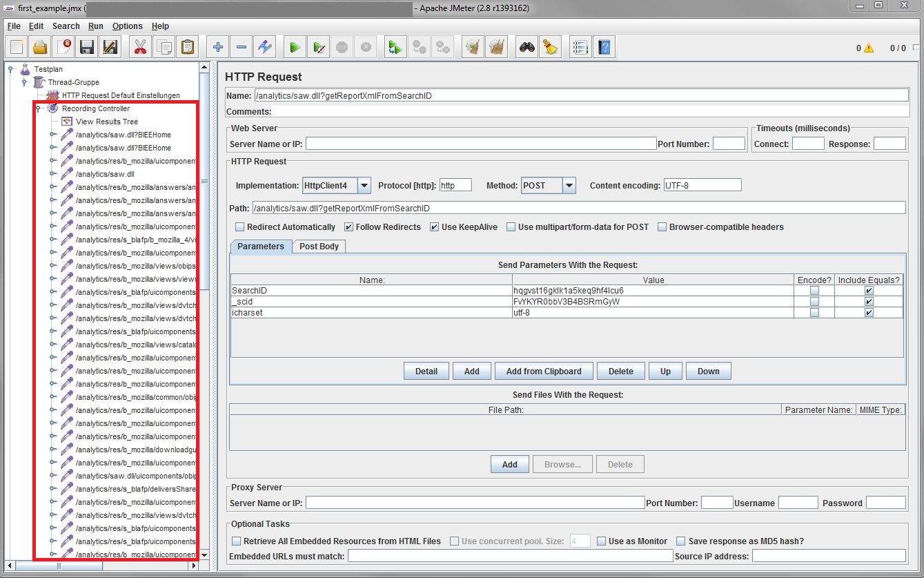Click the Remote Start All icon
This screenshot has width=924, height=578.
click(395, 48)
